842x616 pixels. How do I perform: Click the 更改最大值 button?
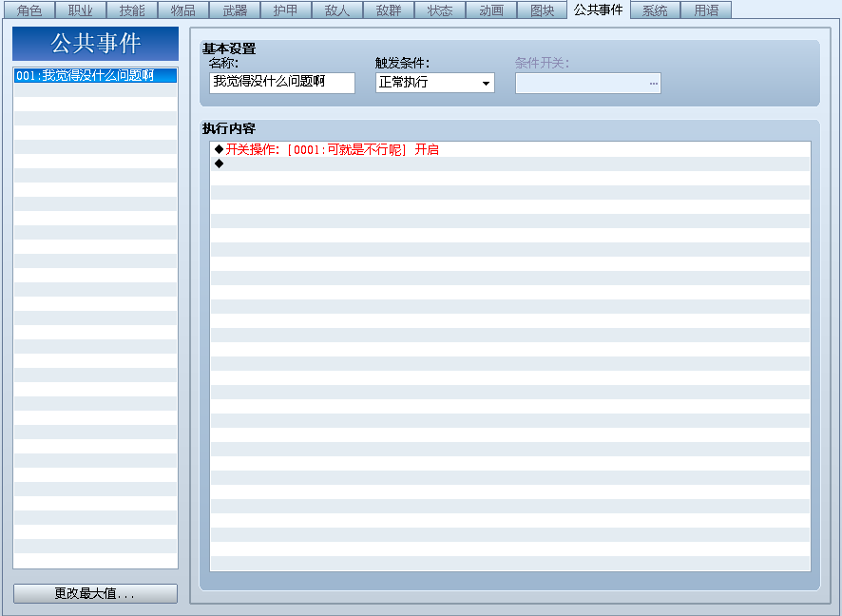[96, 593]
